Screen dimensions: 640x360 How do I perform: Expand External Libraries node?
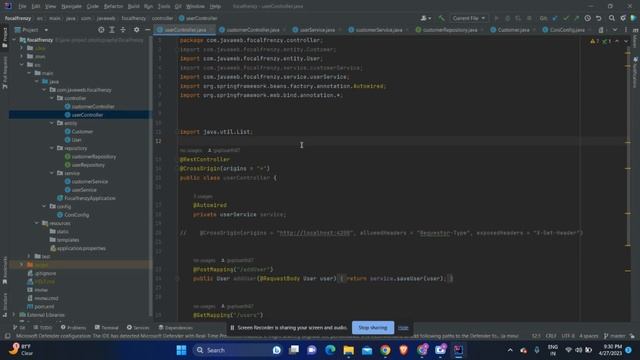[14, 315]
